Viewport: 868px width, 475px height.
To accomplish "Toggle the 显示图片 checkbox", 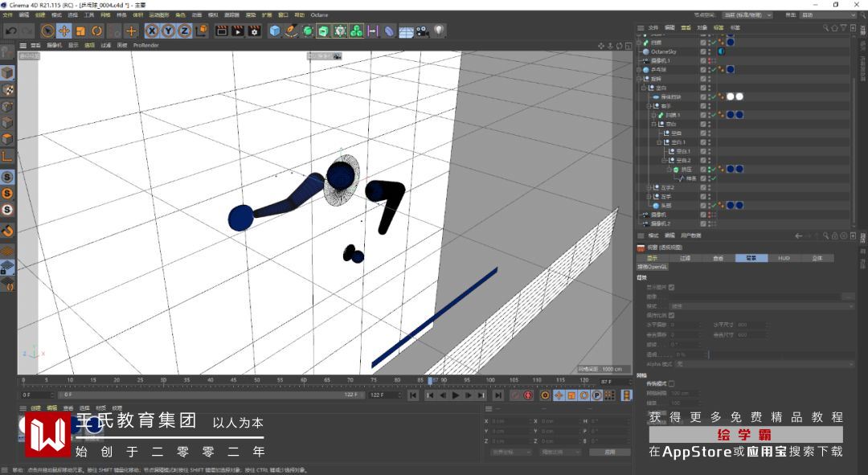I will point(671,287).
